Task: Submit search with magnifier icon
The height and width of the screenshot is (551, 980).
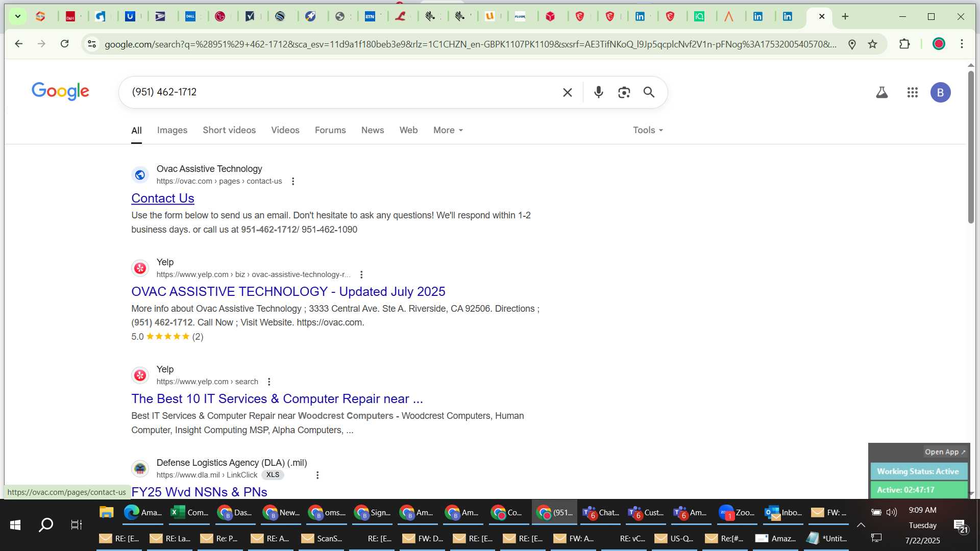Action: 649,92
